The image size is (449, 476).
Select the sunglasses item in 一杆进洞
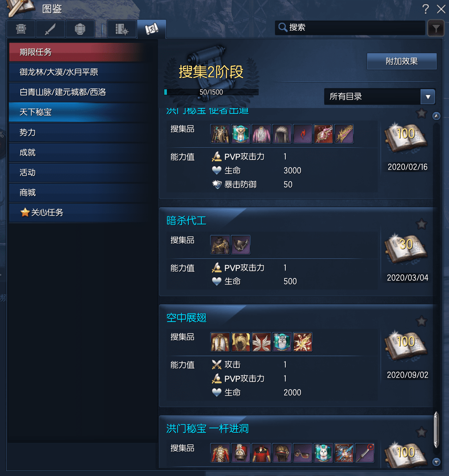[x=303, y=453]
